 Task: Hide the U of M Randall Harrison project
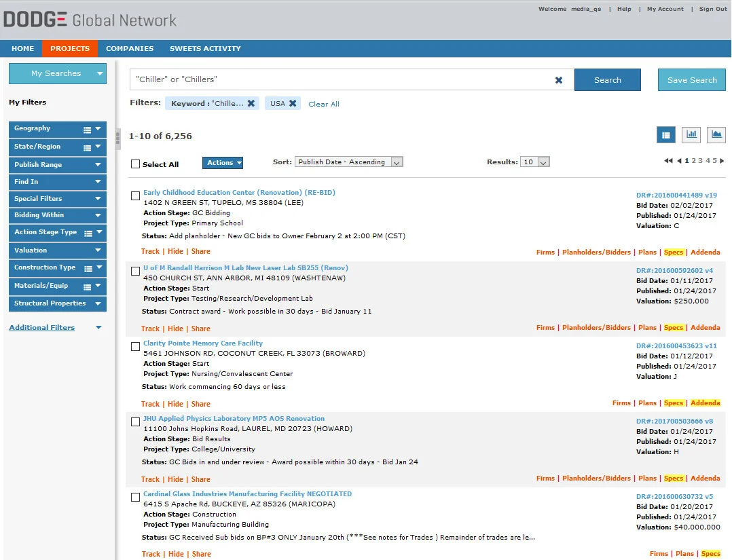[175, 329]
